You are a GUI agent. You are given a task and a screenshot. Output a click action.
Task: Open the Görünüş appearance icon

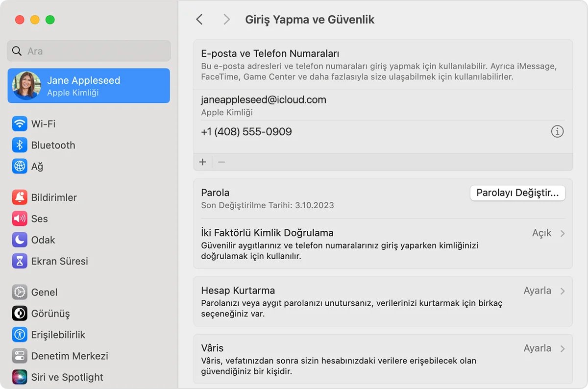point(20,313)
